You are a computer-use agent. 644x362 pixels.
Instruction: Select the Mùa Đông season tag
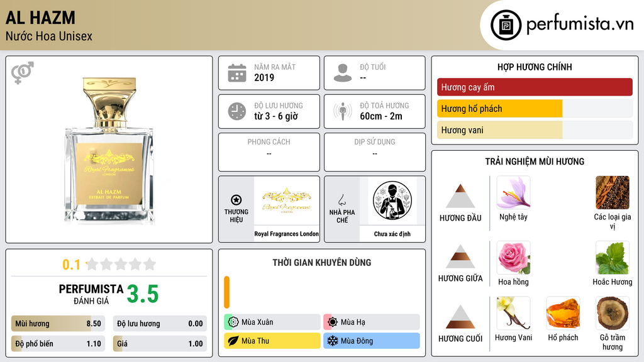click(x=372, y=341)
